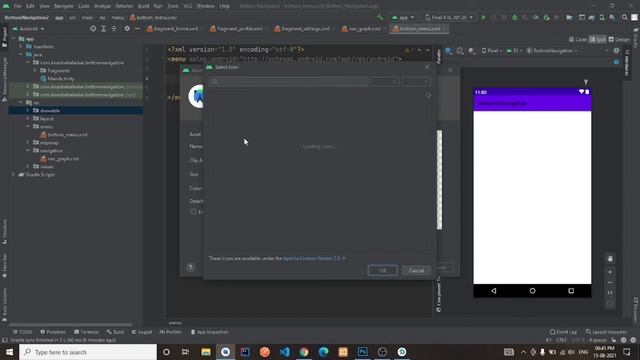Expand the drawable folder
This screenshot has width=640, height=360.
(x=28, y=111)
